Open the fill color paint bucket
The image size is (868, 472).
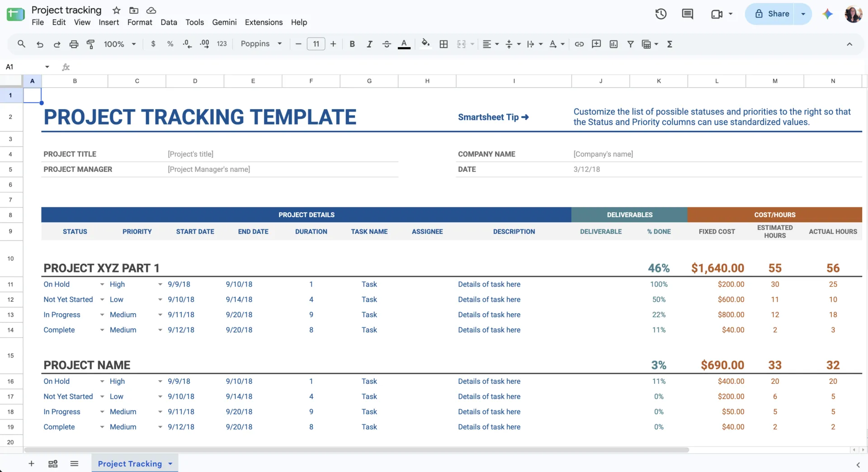425,44
